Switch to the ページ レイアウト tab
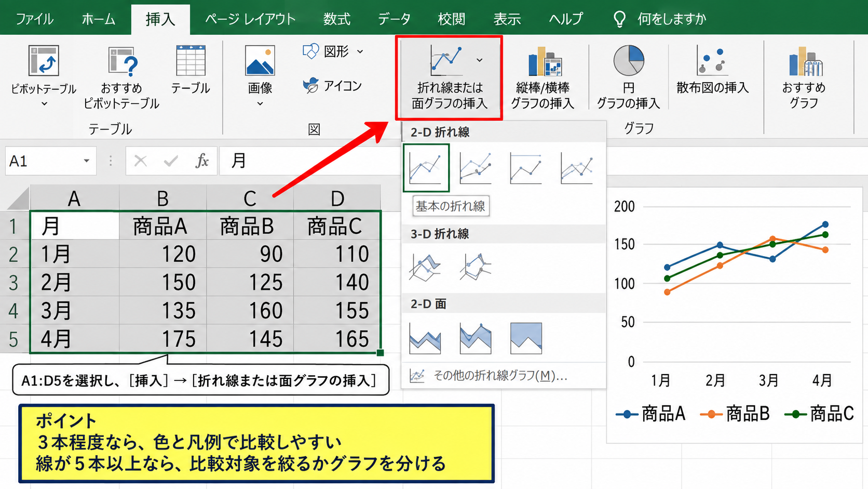This screenshot has height=489, width=868. coord(250,19)
